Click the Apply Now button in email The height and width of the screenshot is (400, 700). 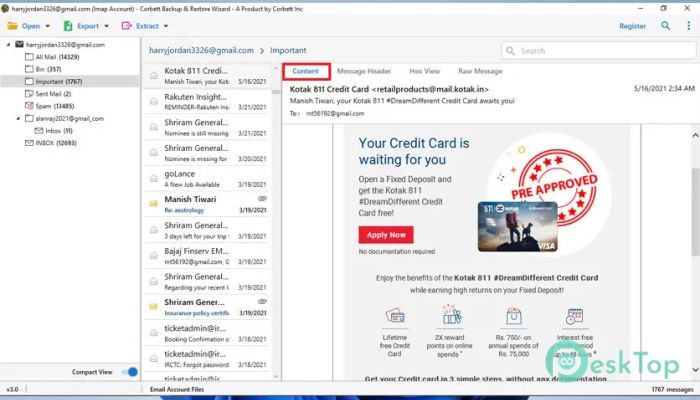point(386,235)
